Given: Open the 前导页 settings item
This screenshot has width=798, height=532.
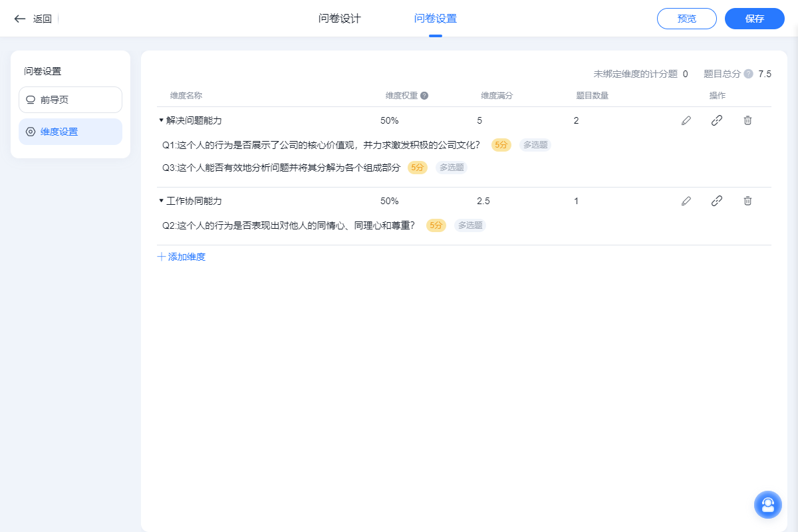Looking at the screenshot, I should pos(70,100).
